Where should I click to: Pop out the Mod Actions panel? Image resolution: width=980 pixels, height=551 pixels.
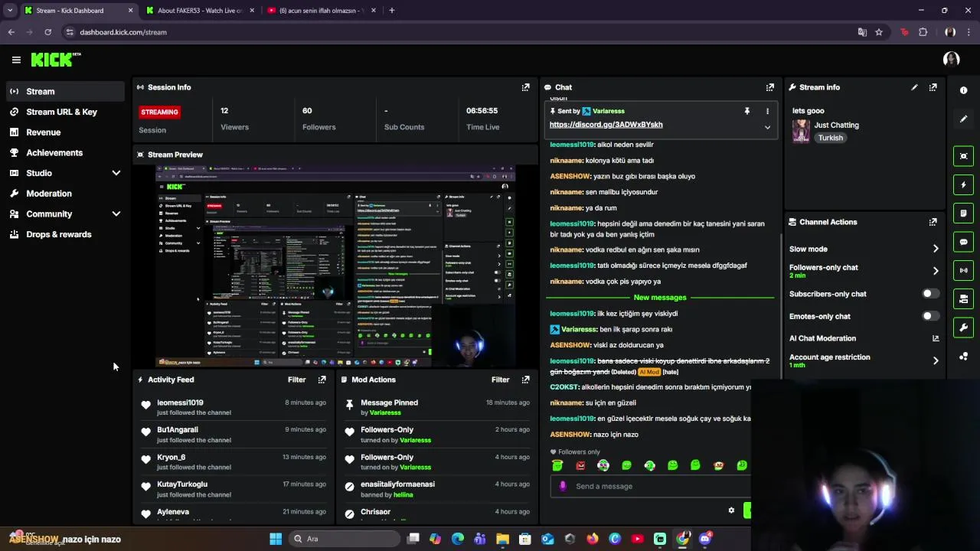525,380
